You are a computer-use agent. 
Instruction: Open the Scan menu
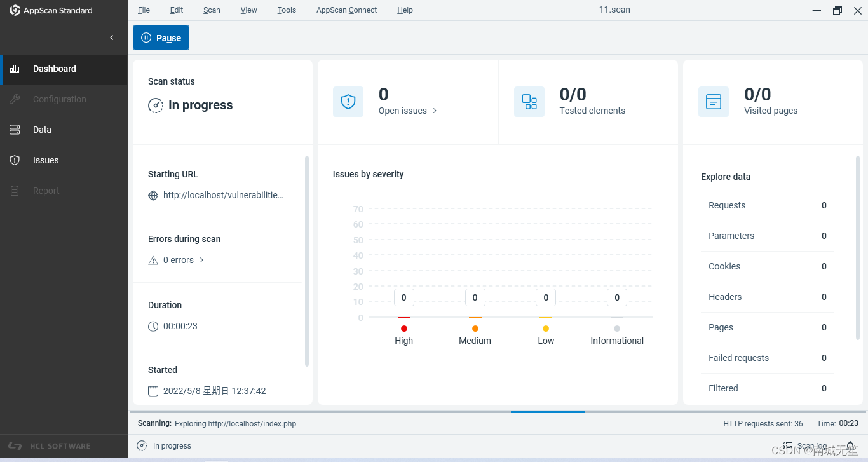[x=212, y=10]
